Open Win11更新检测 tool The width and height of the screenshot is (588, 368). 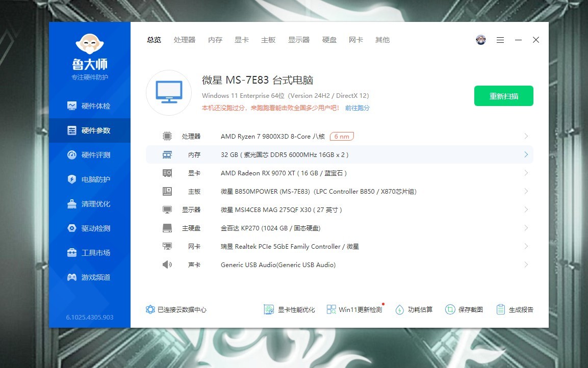point(355,309)
